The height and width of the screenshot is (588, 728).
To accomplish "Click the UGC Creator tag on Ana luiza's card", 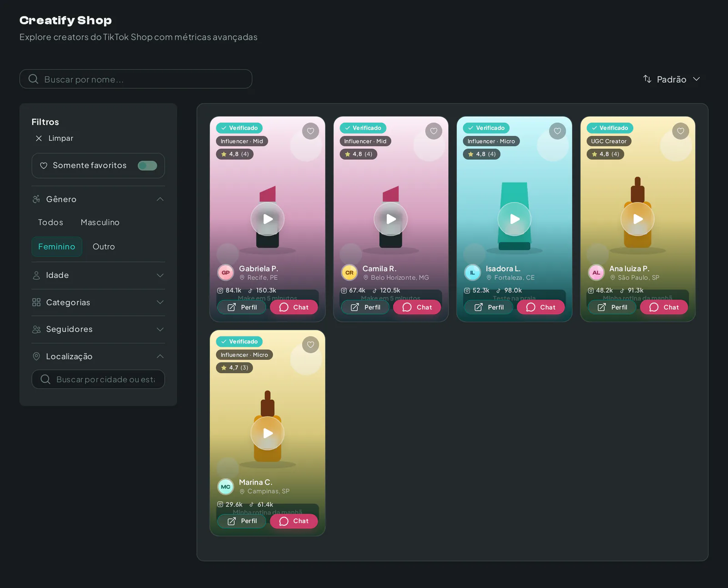I will [x=609, y=141].
